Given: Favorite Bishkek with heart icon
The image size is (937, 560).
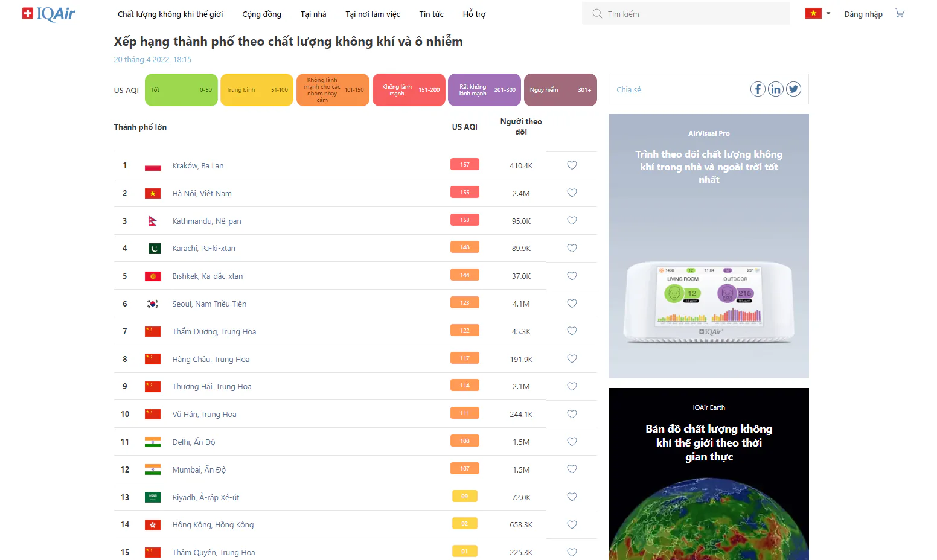Looking at the screenshot, I should coord(572,276).
